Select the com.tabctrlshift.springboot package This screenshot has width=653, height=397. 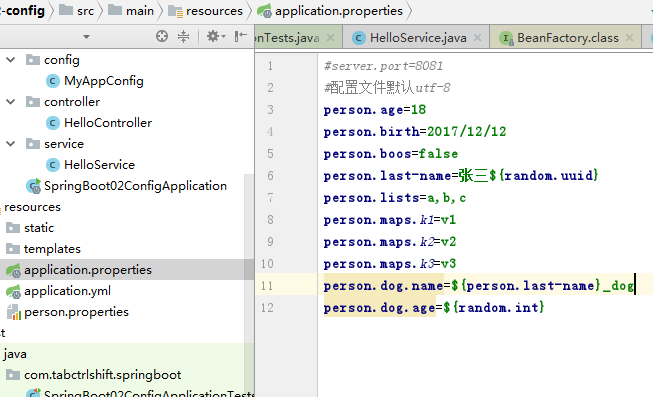point(102,375)
